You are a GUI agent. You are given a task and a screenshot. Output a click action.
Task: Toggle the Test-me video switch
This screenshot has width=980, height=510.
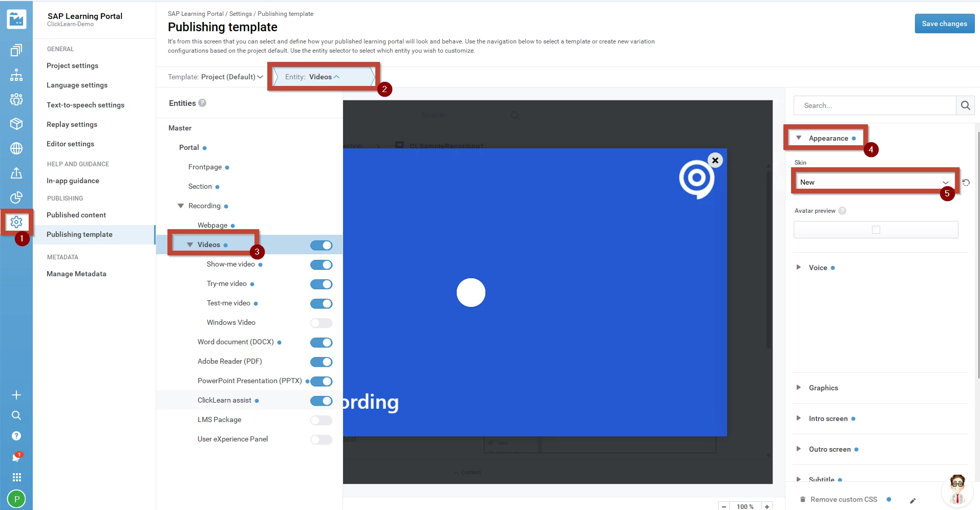tap(322, 304)
